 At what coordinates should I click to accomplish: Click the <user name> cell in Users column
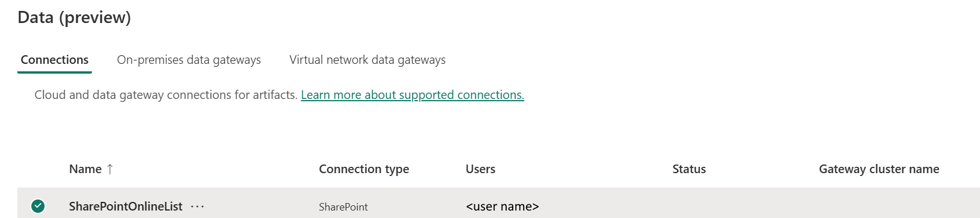(502, 206)
